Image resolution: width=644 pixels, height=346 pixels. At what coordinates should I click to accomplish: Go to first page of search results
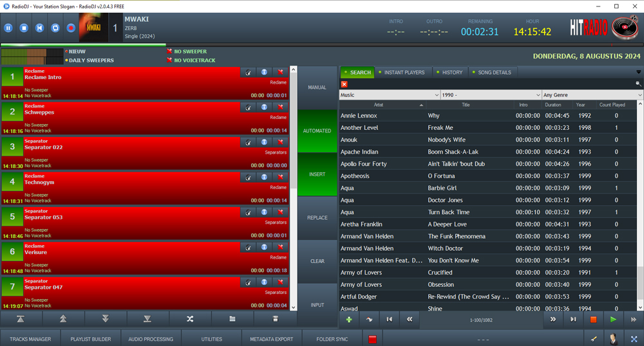[390, 320]
